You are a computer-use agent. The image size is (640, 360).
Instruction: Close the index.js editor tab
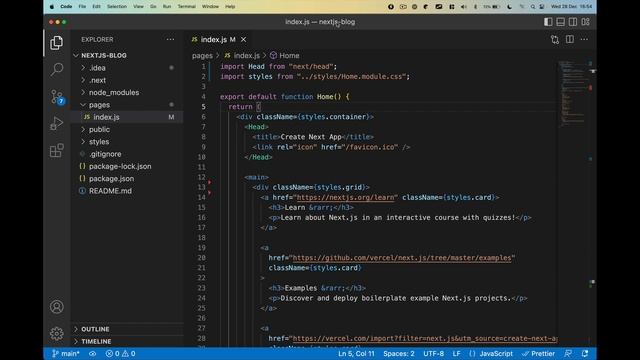(x=244, y=40)
